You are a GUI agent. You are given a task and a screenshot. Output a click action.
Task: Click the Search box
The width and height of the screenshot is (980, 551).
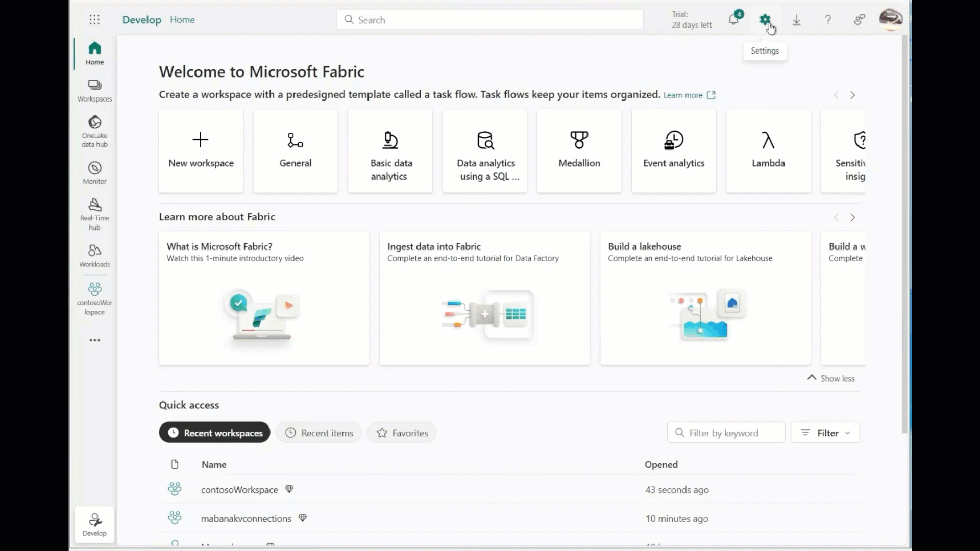coord(490,20)
